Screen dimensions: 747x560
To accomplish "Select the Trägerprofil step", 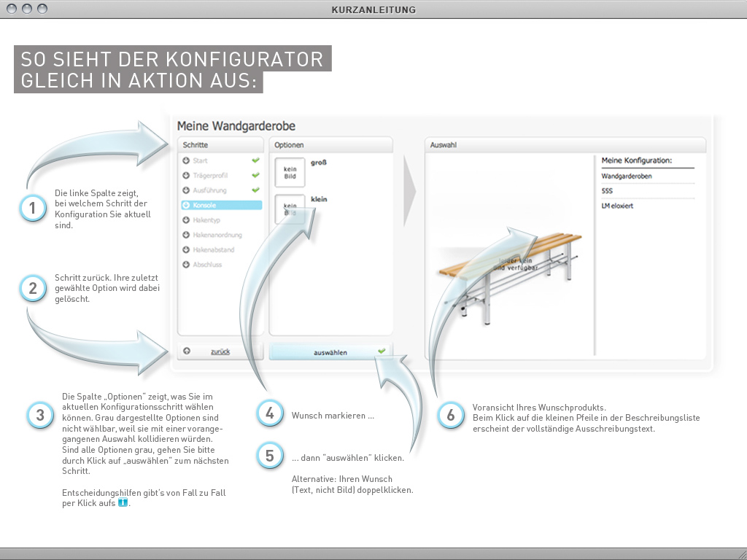I will click(x=210, y=176).
